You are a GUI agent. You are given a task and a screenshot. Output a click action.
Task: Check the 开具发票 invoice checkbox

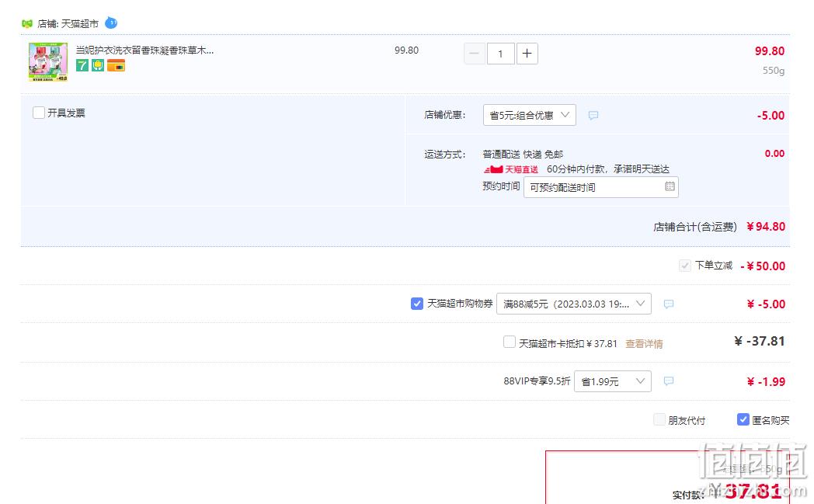(x=38, y=113)
